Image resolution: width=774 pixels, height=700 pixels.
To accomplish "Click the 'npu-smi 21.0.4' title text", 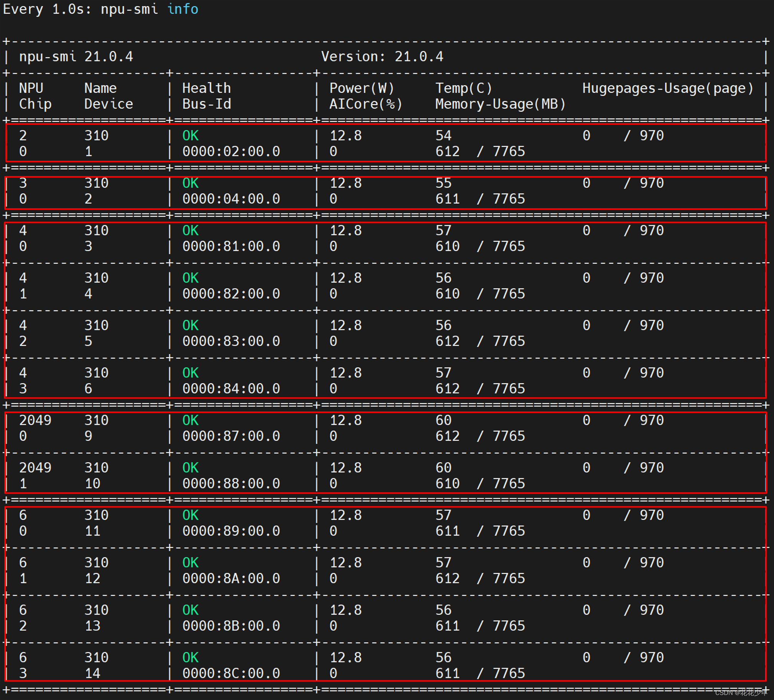I will click(76, 57).
